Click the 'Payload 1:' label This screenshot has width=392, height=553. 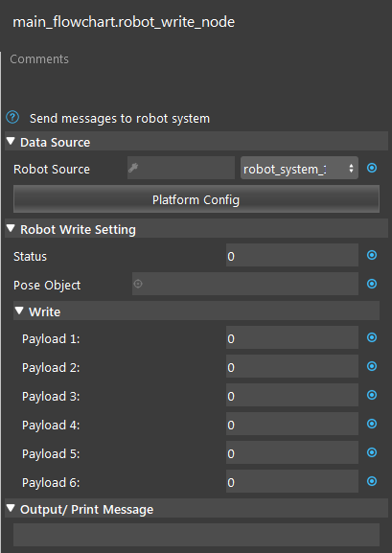click(x=51, y=339)
